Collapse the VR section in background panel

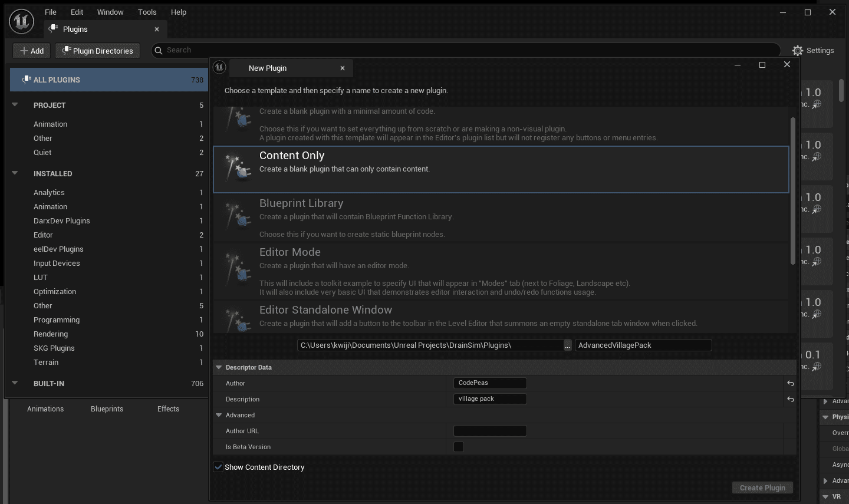click(x=825, y=496)
